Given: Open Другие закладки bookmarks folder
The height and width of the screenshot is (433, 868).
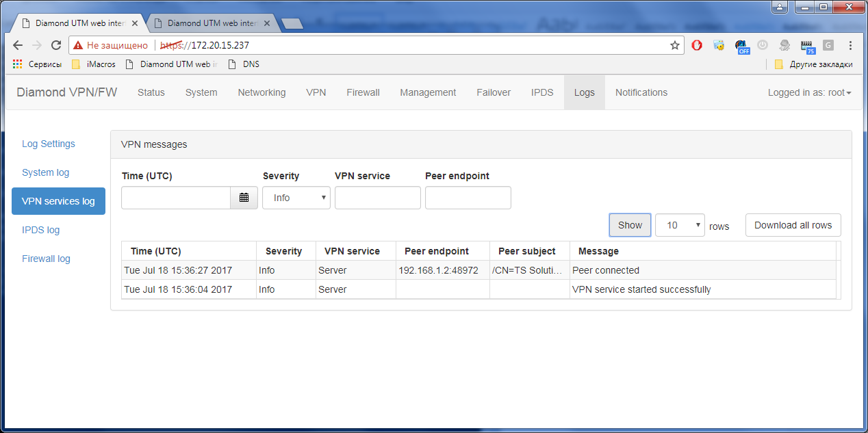Looking at the screenshot, I should 813,64.
